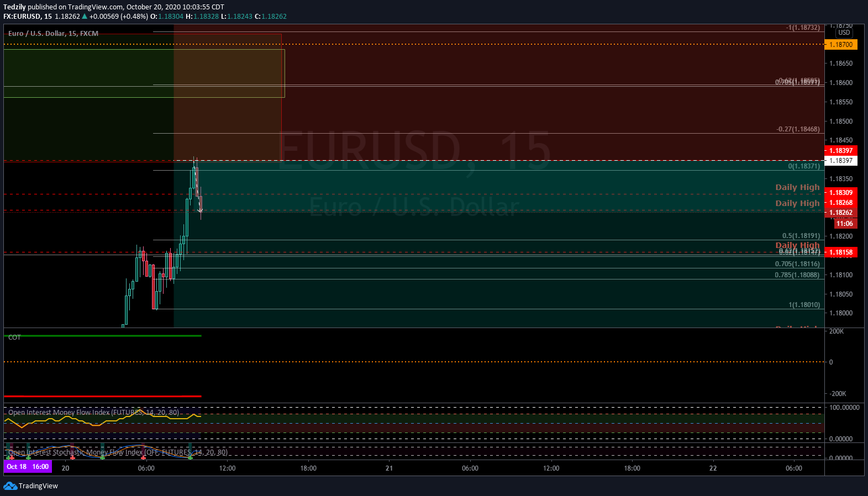Click the green COT horizontal line
Screen dimensions: 868x496
(x=103, y=336)
